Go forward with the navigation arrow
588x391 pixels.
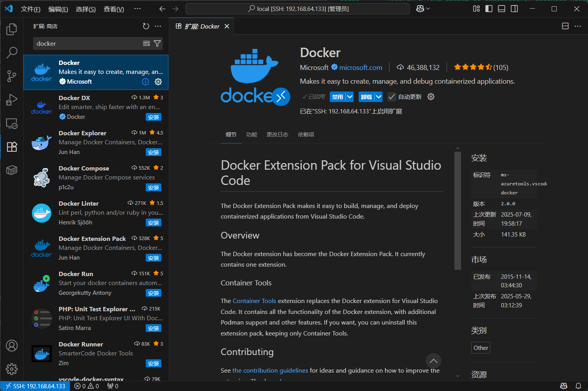click(x=175, y=9)
